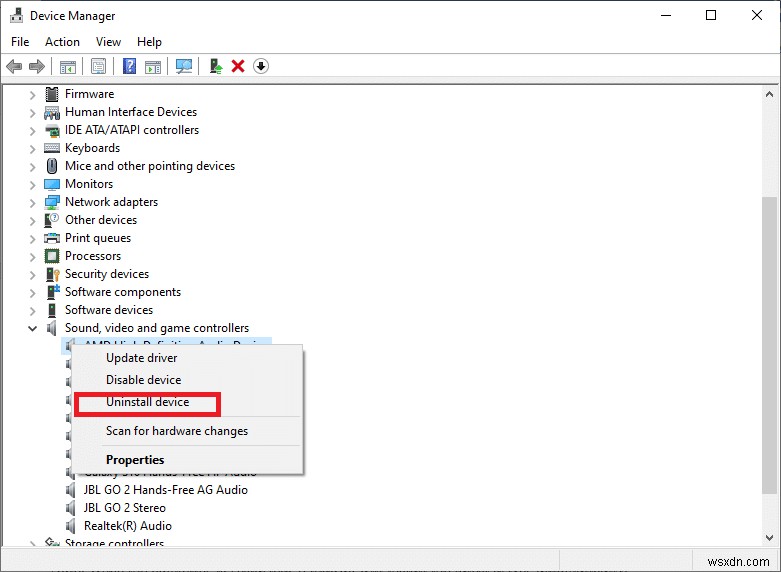Click the Forward arrow toolbar icon
The width and height of the screenshot is (781, 572).
pyautogui.click(x=37, y=66)
